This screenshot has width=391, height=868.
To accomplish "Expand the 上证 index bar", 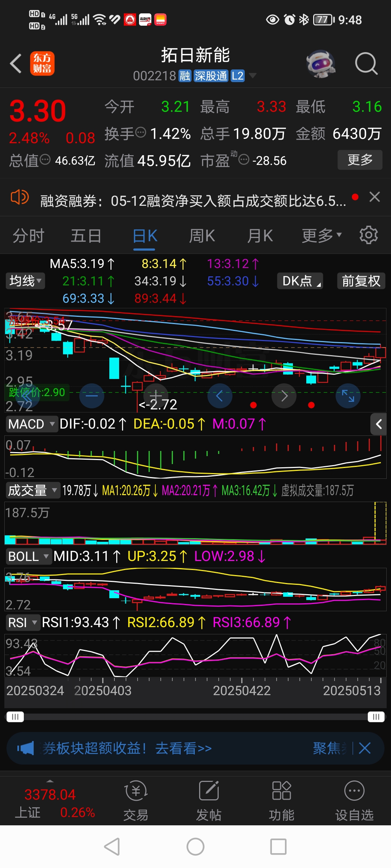I will coord(50,781).
